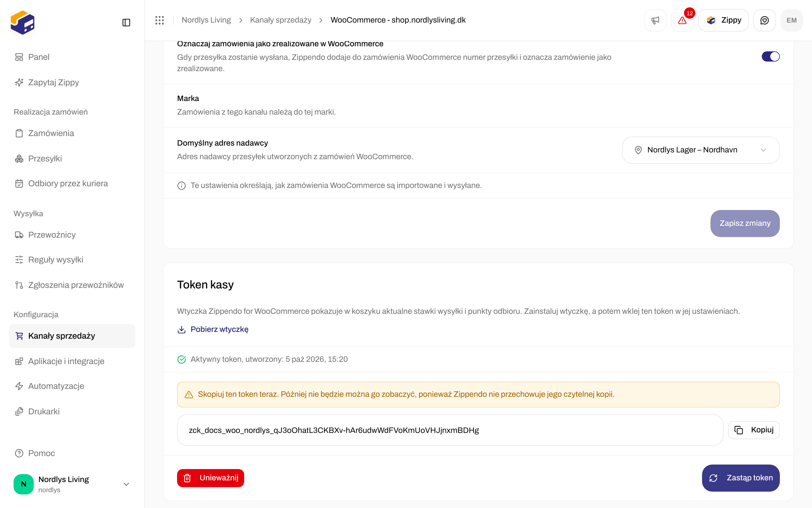Open Automatyzacje in the sidebar

(72, 386)
